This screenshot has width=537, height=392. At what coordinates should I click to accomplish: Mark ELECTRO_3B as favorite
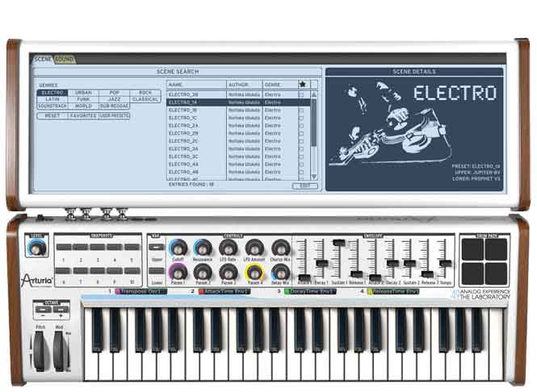click(301, 94)
